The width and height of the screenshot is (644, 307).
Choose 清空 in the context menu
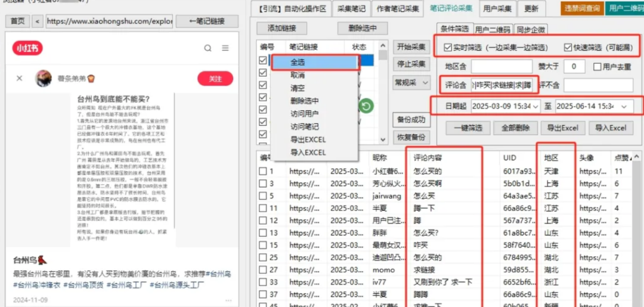click(315, 88)
